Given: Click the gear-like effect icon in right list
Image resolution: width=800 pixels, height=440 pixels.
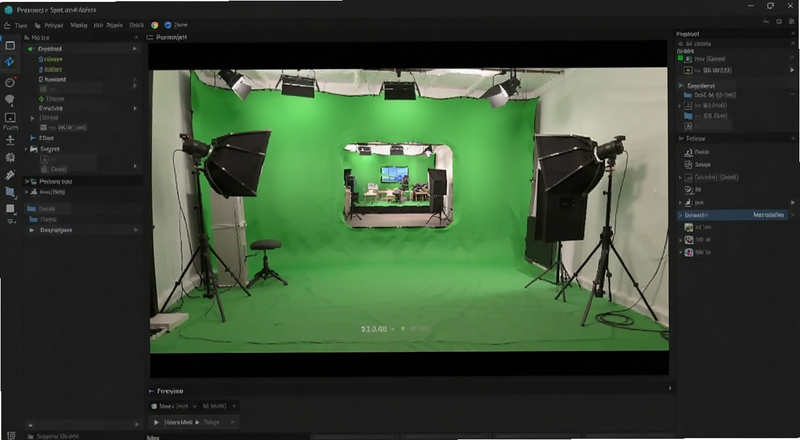Looking at the screenshot, I should click(688, 165).
